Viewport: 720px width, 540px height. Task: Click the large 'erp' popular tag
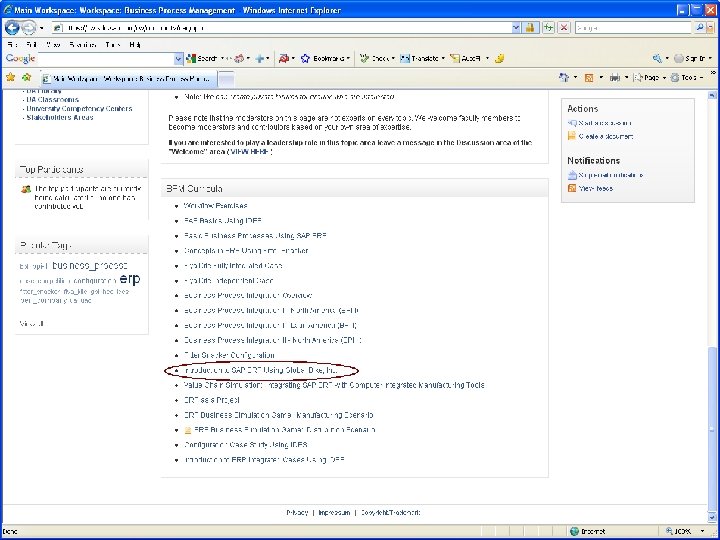pyautogui.click(x=130, y=279)
